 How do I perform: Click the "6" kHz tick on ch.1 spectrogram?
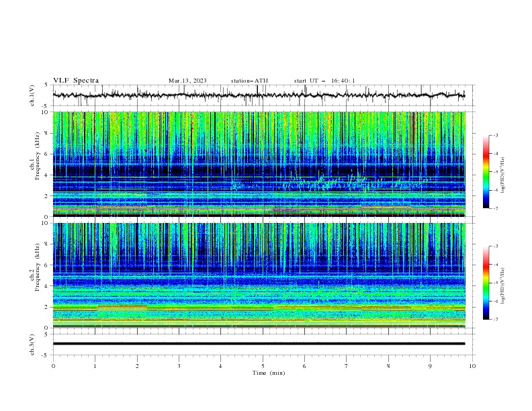47,154
